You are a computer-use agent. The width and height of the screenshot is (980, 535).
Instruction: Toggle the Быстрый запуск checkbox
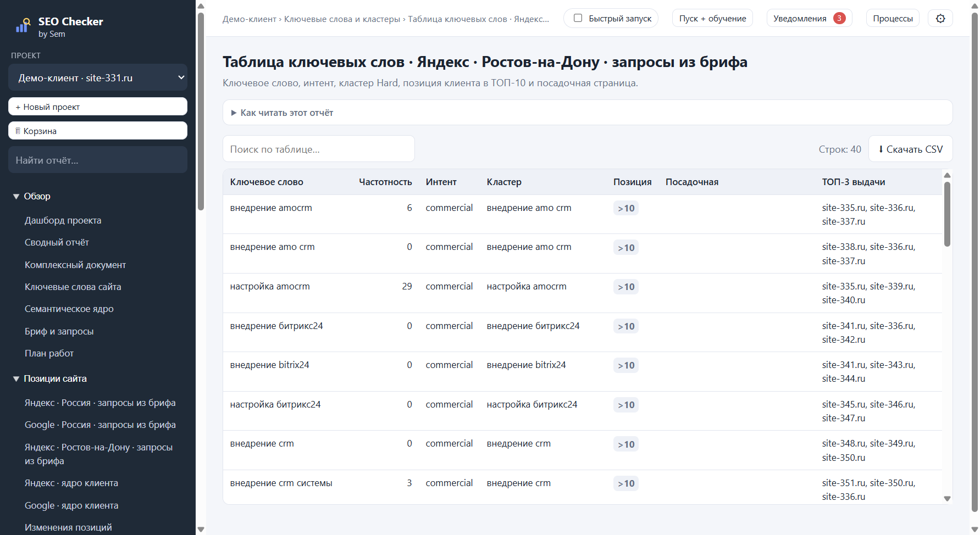tap(578, 18)
